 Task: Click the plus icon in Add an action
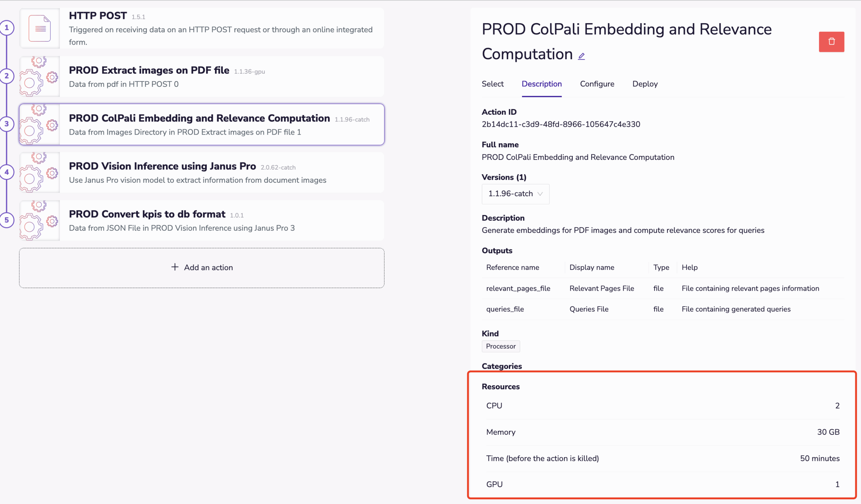tap(175, 267)
